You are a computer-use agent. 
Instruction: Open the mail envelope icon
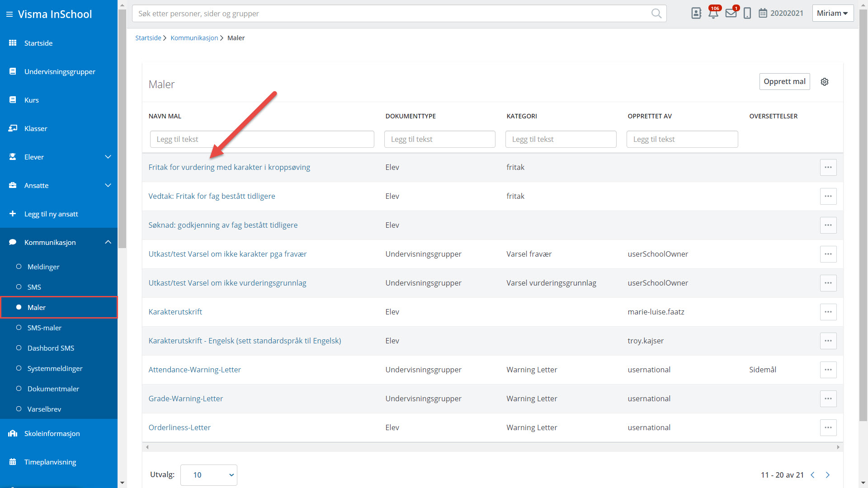point(731,13)
